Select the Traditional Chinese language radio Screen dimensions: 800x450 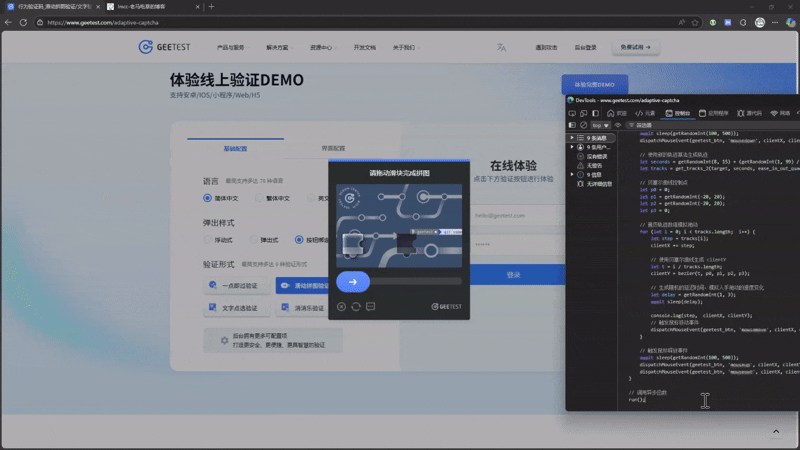[259, 198]
